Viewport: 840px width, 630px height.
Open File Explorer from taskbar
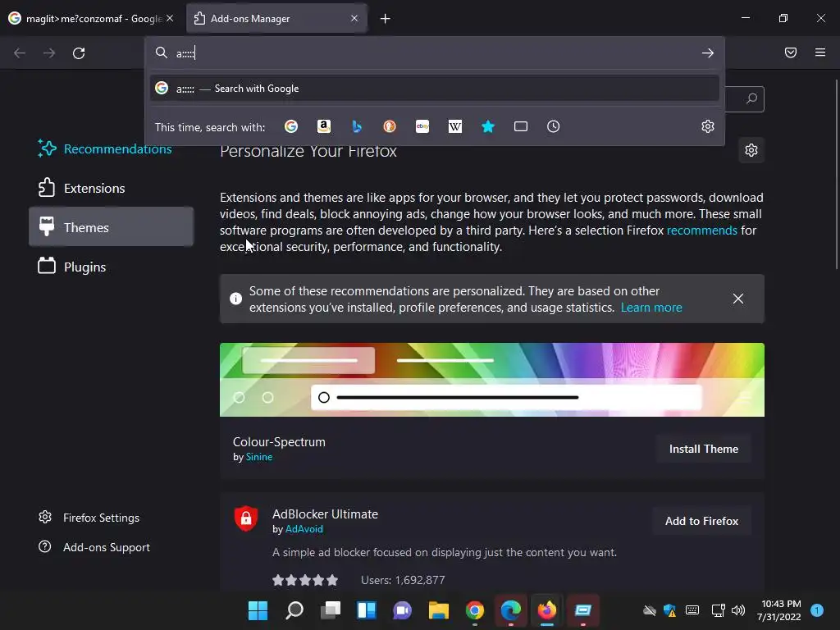click(439, 610)
